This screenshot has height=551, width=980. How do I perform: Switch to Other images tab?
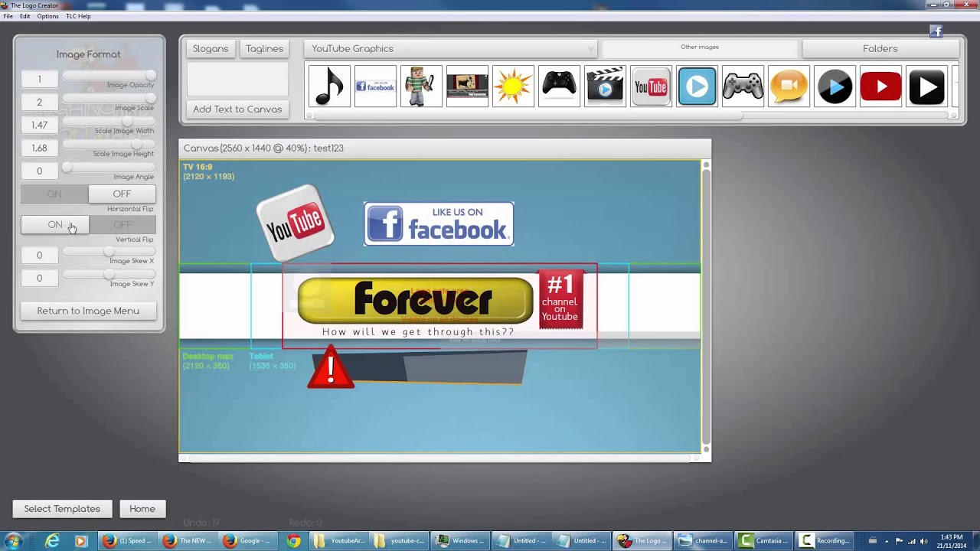point(700,47)
